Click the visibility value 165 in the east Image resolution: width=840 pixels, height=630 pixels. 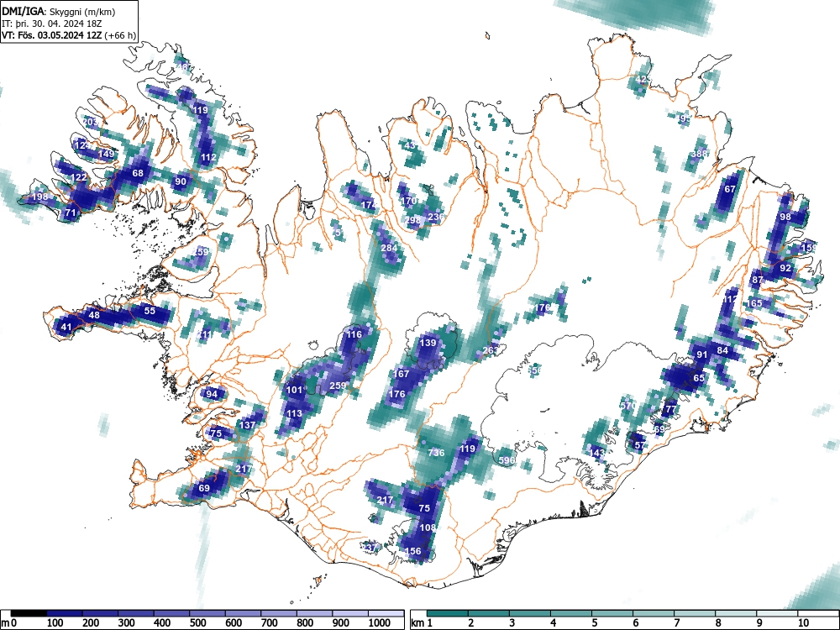pos(753,303)
